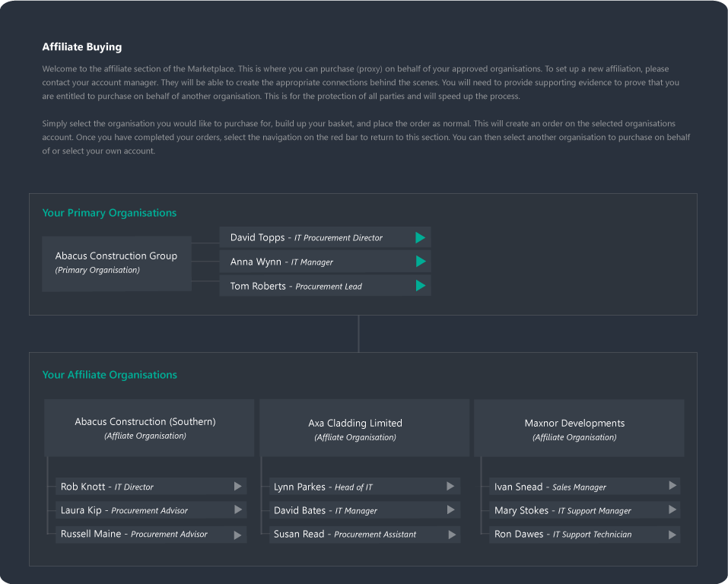Choose David Bates, IT Manager entry
This screenshot has width=728, height=584.
(x=365, y=510)
